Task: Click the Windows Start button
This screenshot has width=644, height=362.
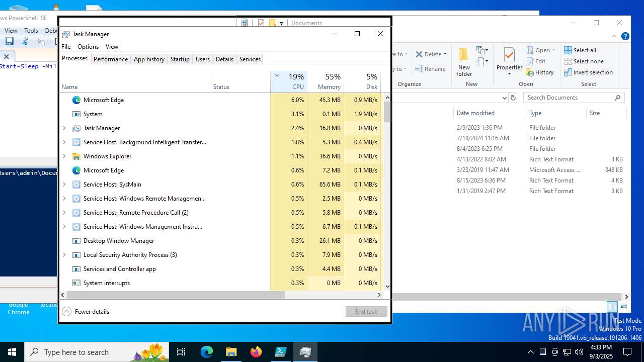Action: [x=12, y=352]
